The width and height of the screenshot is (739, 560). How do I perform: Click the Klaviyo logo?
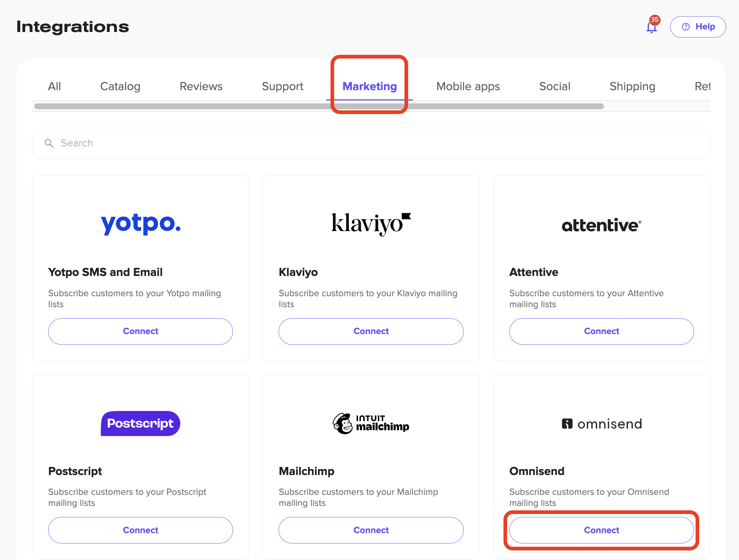coord(371,223)
